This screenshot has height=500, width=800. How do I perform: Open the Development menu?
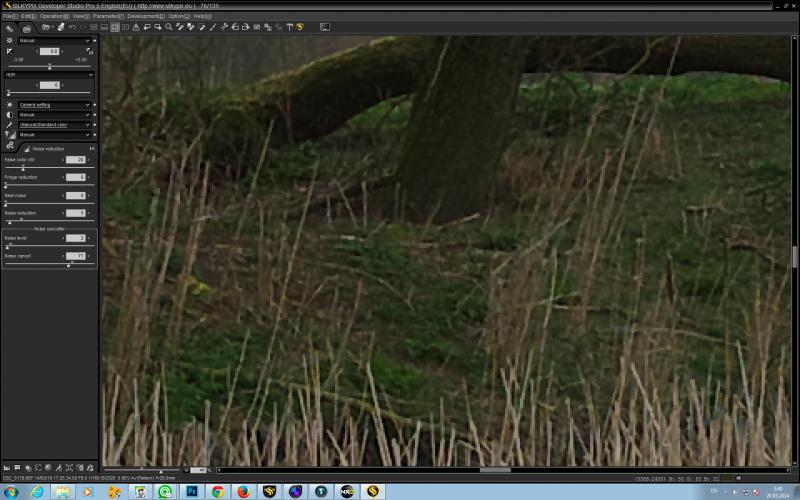[146, 16]
